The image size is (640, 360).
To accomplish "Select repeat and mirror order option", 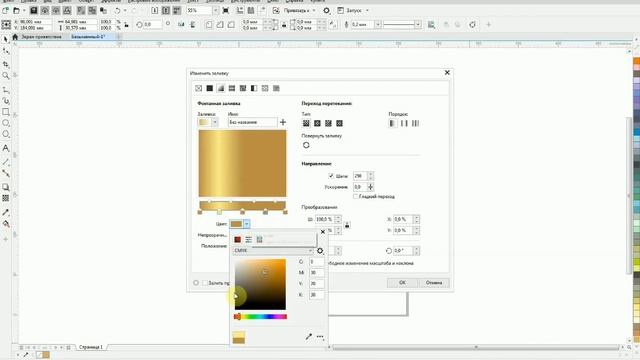I will [x=404, y=123].
